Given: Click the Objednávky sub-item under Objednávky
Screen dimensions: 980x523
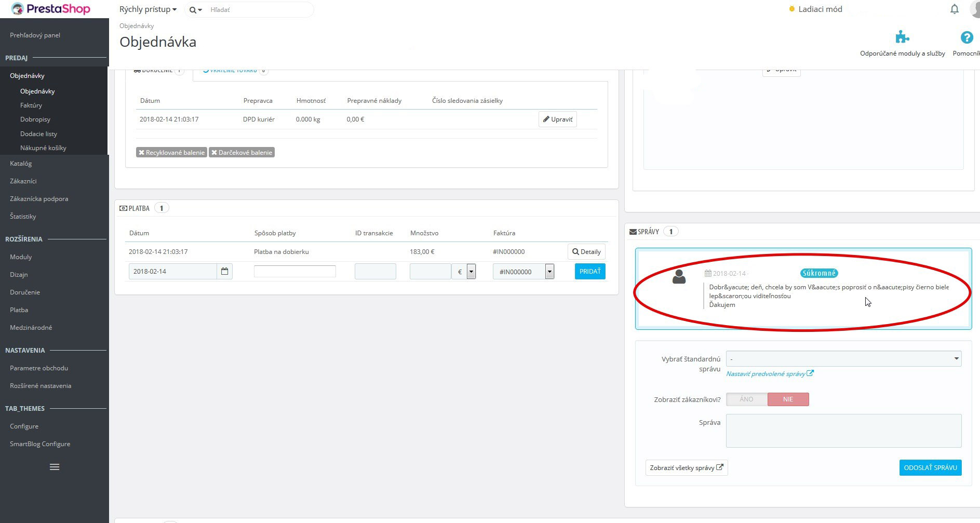Looking at the screenshot, I should [x=37, y=91].
